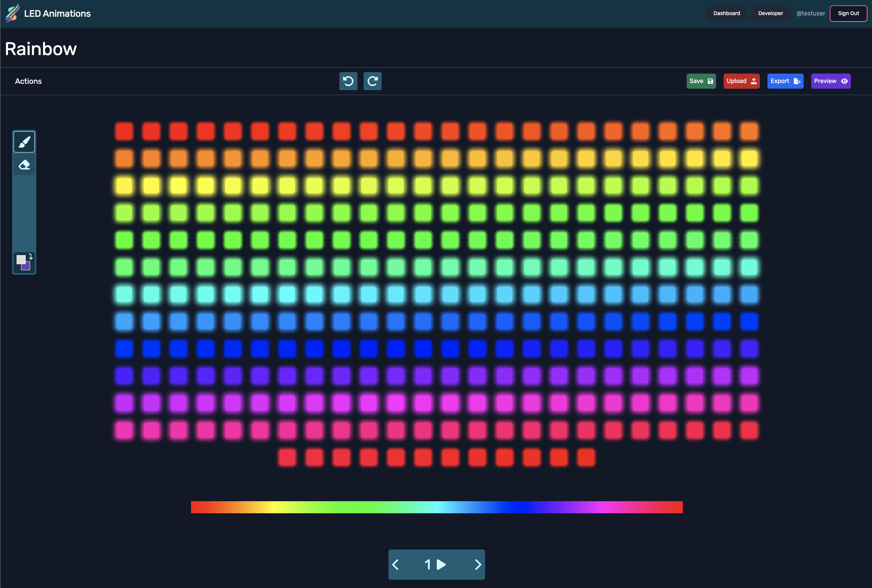Open the Preview of the animation

point(830,81)
